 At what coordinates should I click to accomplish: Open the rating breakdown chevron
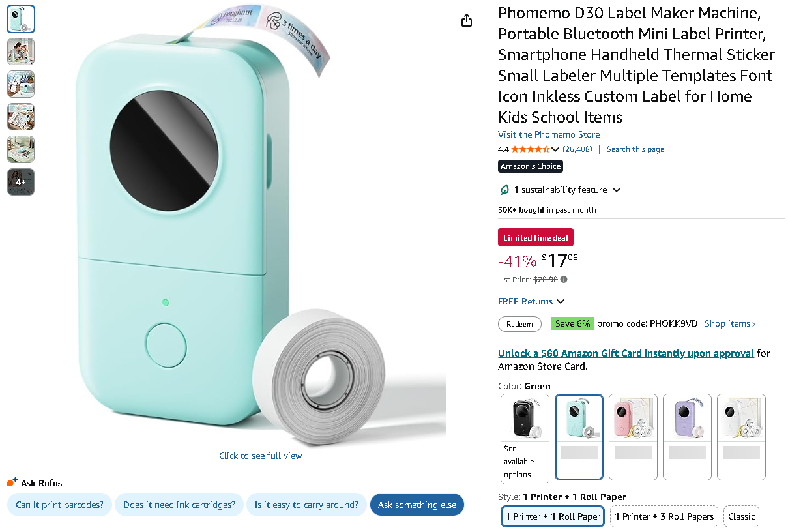[x=555, y=149]
